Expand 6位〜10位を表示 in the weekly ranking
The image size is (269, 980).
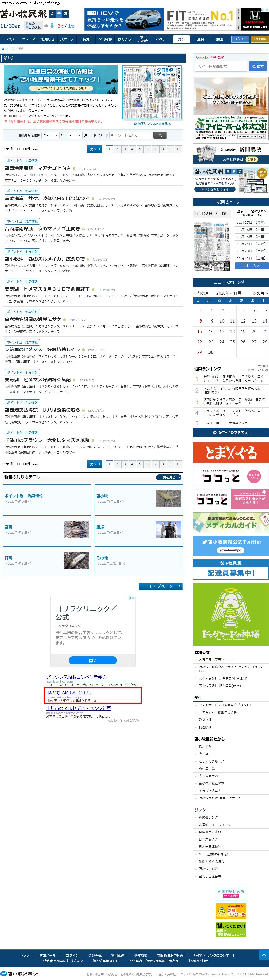(x=231, y=432)
